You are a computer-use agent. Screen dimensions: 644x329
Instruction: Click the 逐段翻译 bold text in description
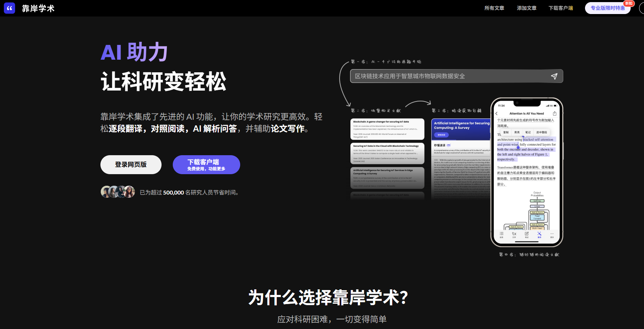[x=126, y=129]
